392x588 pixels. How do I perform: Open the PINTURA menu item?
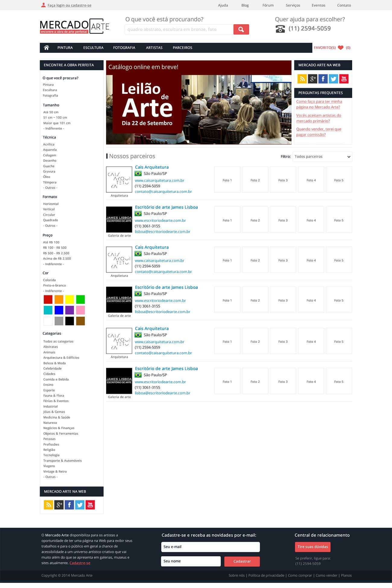(65, 48)
